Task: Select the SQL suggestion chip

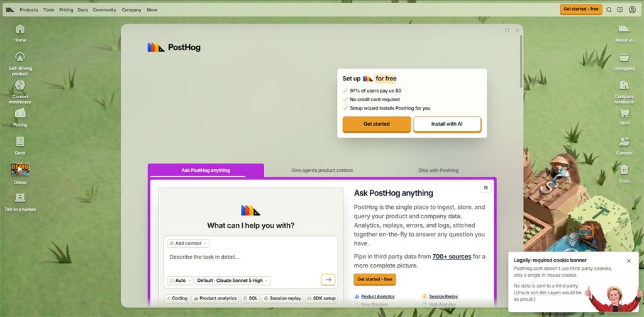Action: point(250,299)
